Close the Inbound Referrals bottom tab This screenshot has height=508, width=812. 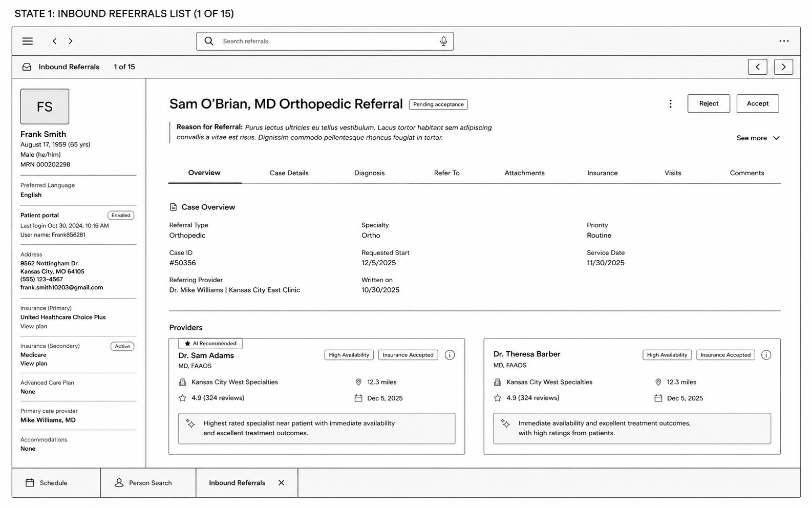click(281, 483)
